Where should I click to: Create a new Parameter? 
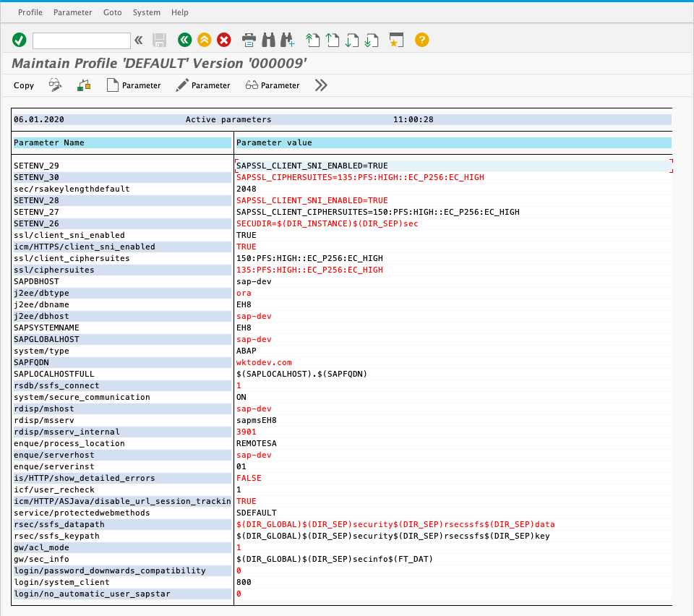[x=134, y=85]
